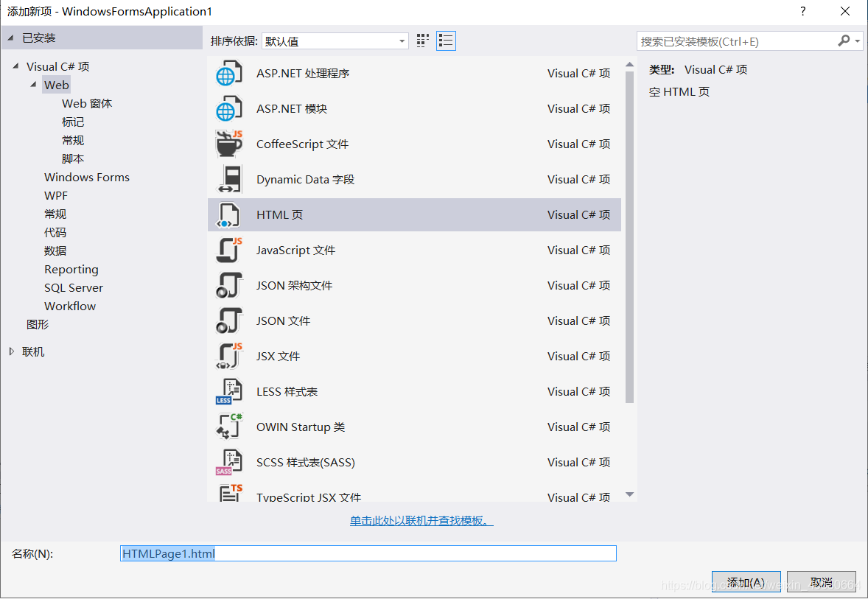Image resolution: width=868 pixels, height=599 pixels.
Task: Select the Dynamic Data 字段 template
Action: [x=306, y=179]
